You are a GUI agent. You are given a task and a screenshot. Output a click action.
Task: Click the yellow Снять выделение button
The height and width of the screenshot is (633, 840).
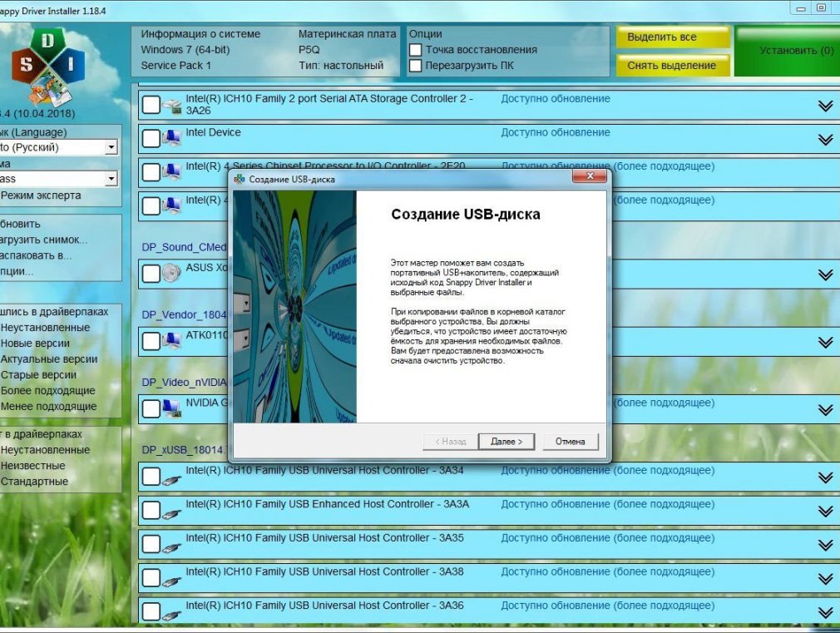[673, 66]
